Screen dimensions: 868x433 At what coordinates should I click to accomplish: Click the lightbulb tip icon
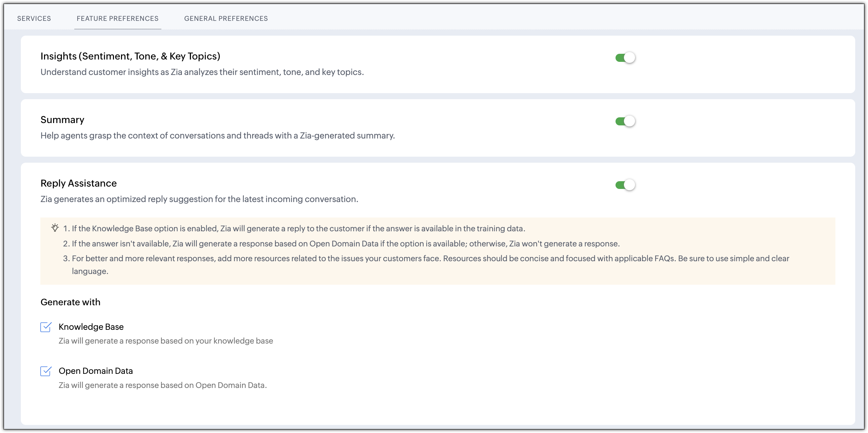(x=55, y=228)
